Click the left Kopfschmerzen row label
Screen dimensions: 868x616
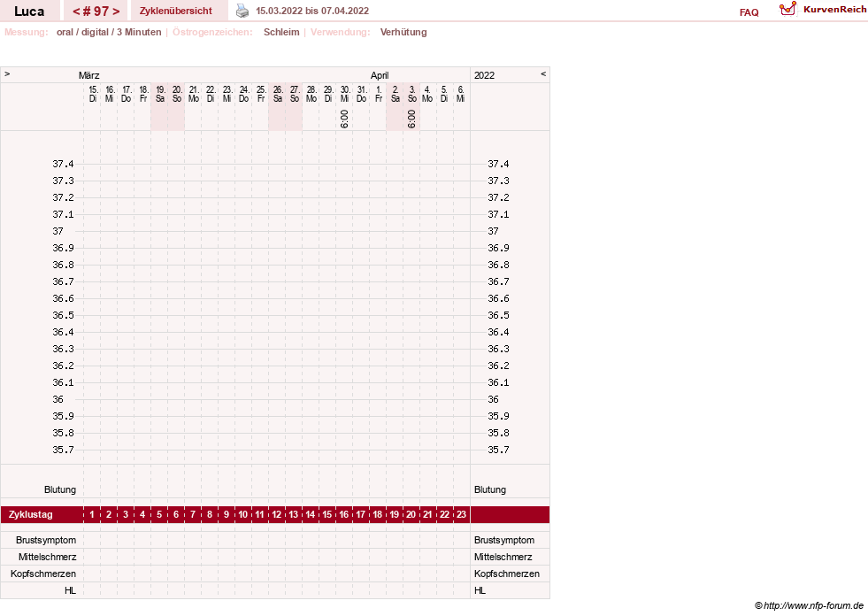click(x=43, y=574)
